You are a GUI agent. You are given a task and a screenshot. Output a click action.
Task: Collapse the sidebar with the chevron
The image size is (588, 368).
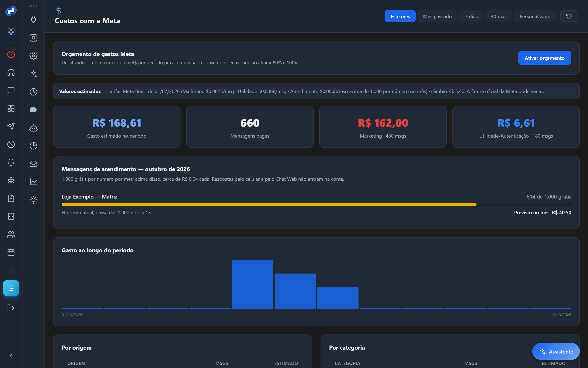(x=11, y=356)
